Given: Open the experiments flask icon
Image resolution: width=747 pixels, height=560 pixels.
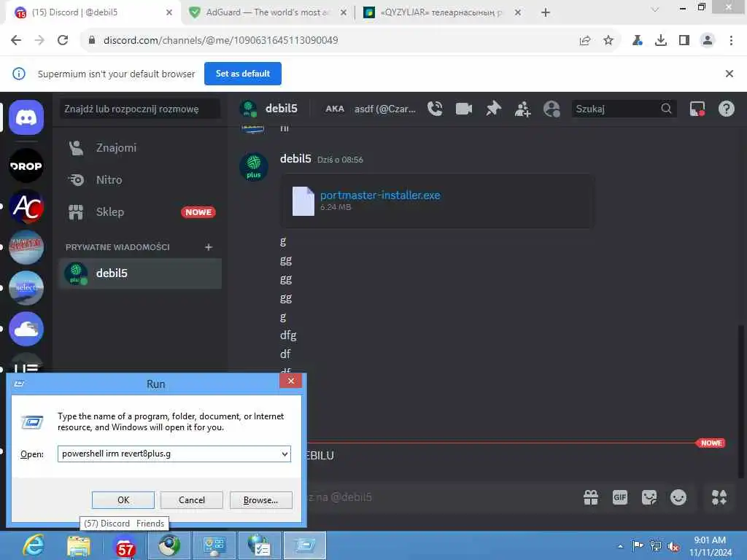Looking at the screenshot, I should pos(637,40).
